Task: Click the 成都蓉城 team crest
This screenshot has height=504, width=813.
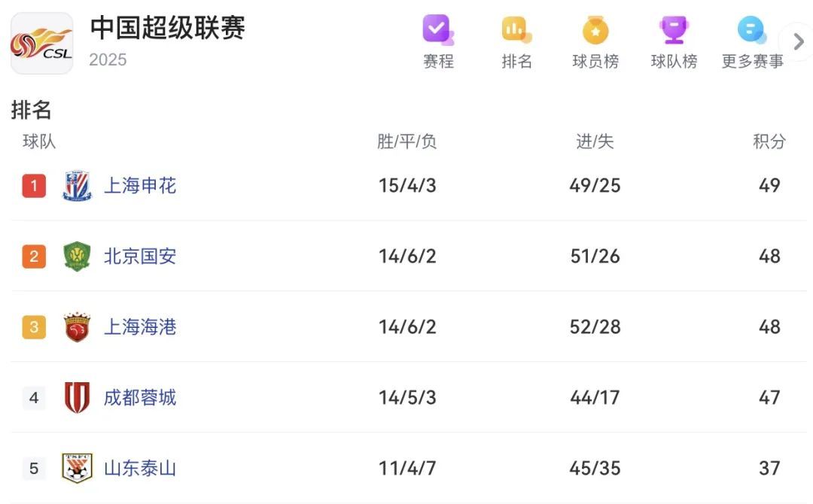Action: pyautogui.click(x=77, y=398)
